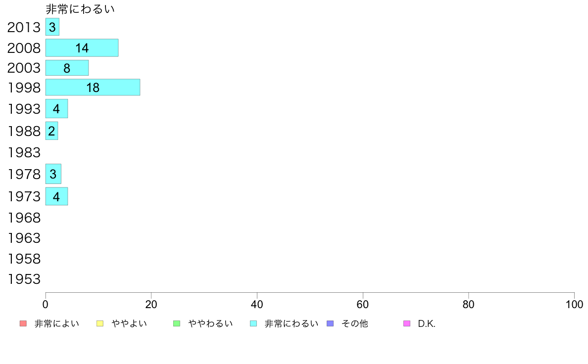This screenshot has height=364, width=588.
Task: Click the green ややわるい legend swatch
Action: [x=177, y=323]
